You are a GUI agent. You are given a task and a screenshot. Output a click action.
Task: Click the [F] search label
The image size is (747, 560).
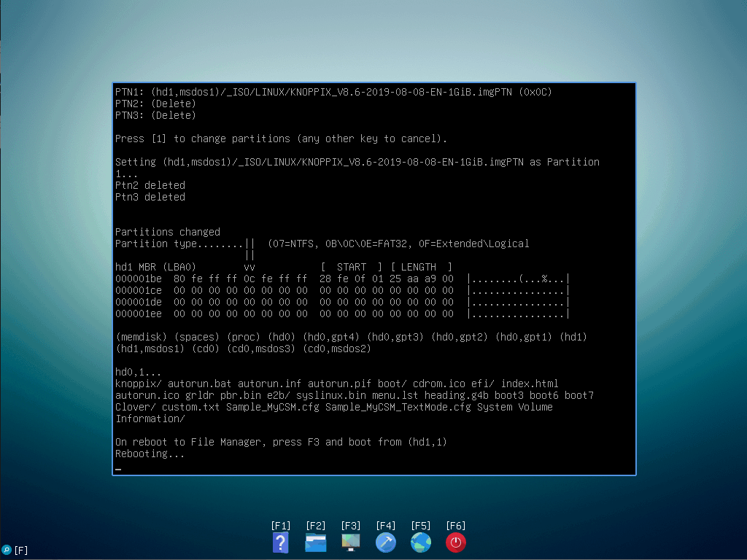pos(21,551)
